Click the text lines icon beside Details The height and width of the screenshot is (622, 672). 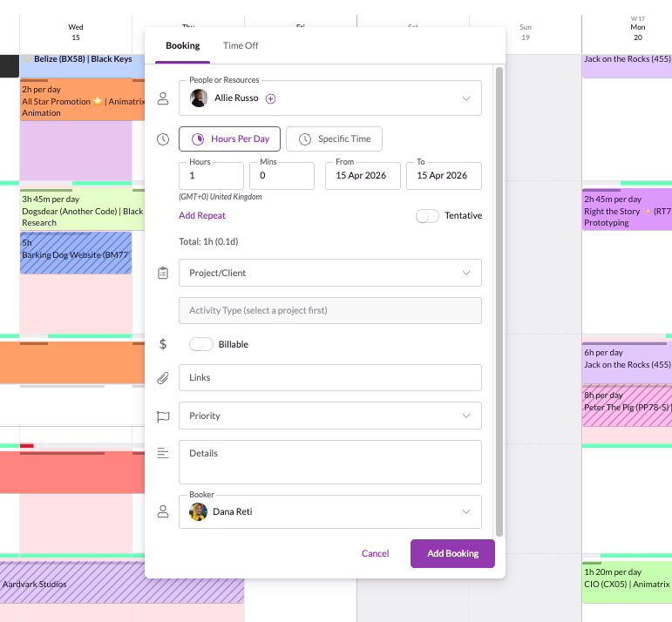pyautogui.click(x=163, y=453)
